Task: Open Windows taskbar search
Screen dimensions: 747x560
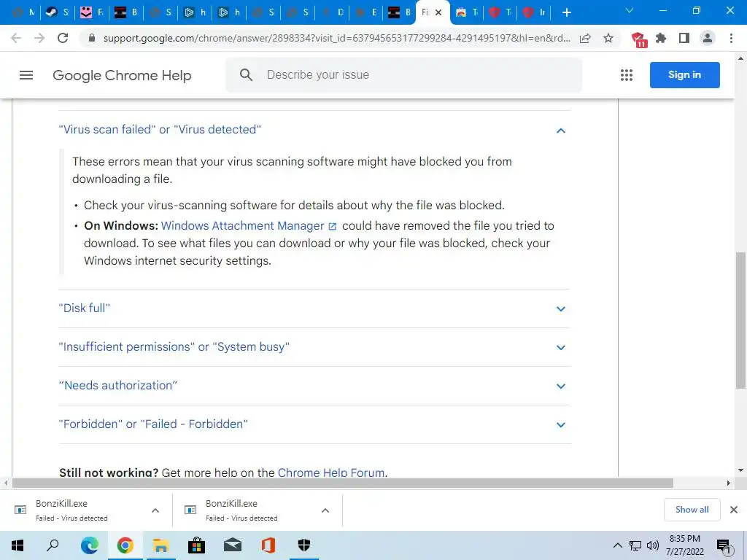Action: (x=53, y=545)
